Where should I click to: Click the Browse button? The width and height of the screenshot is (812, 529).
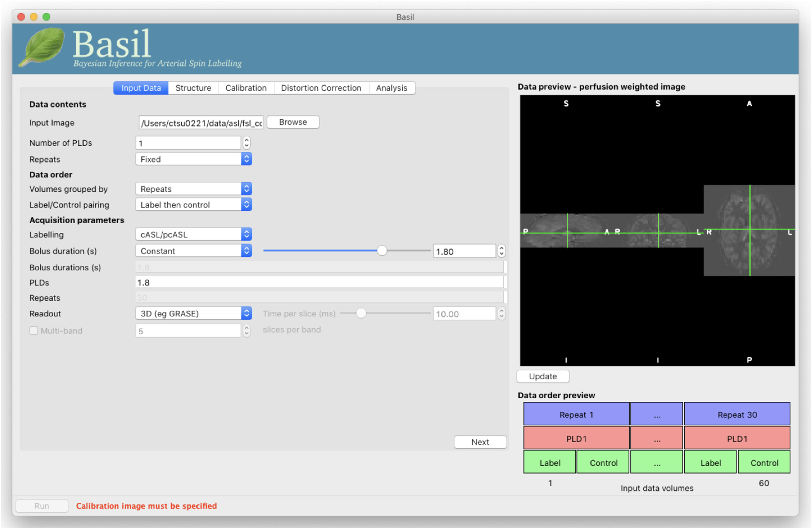click(x=293, y=122)
